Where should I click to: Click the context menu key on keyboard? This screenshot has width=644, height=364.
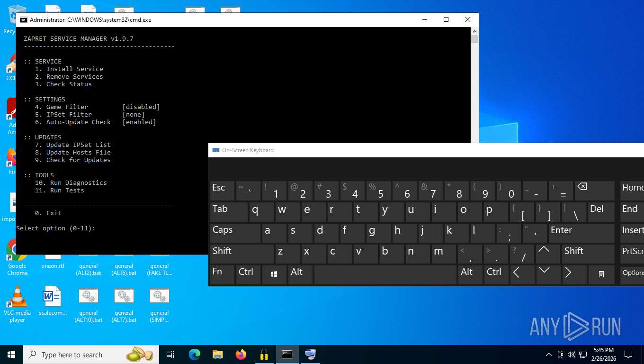point(601,275)
